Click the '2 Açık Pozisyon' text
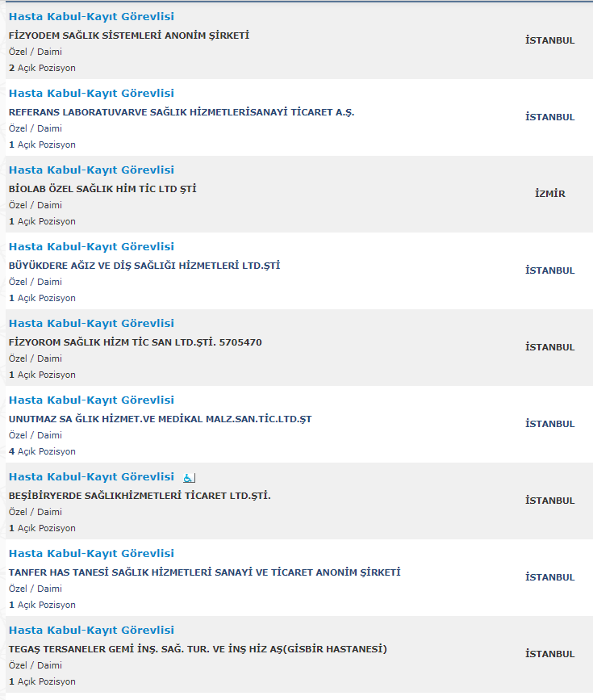 [x=43, y=69]
